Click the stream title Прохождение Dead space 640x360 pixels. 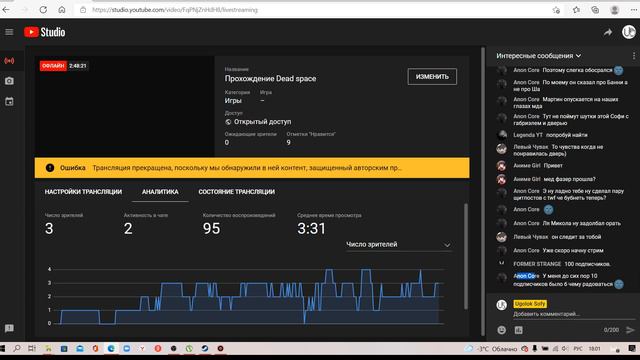270,79
